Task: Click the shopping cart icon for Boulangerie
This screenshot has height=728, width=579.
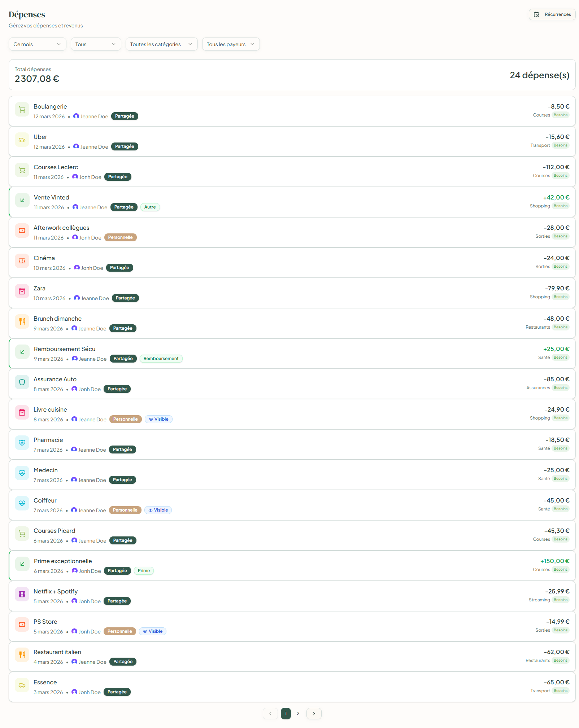Action: [x=22, y=110]
